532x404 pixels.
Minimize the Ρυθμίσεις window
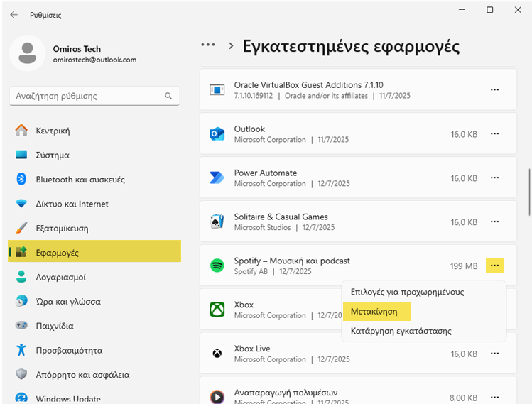tap(462, 10)
